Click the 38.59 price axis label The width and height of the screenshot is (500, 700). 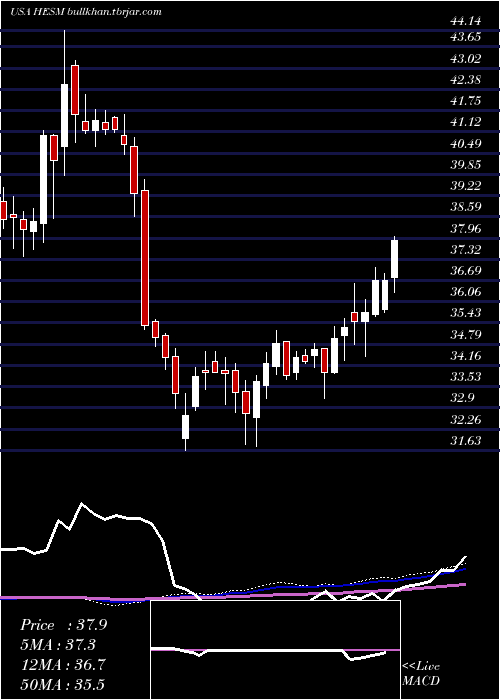tap(466, 207)
